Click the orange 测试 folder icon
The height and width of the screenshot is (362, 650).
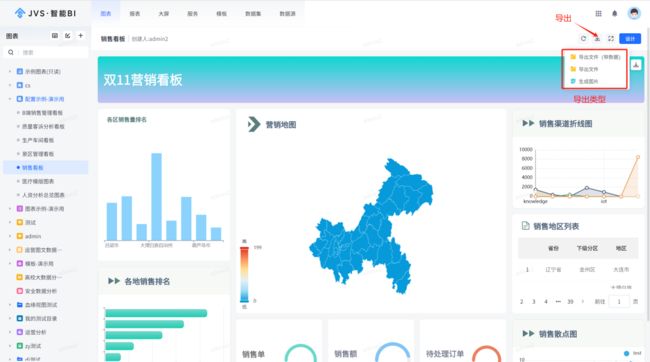coord(19,222)
